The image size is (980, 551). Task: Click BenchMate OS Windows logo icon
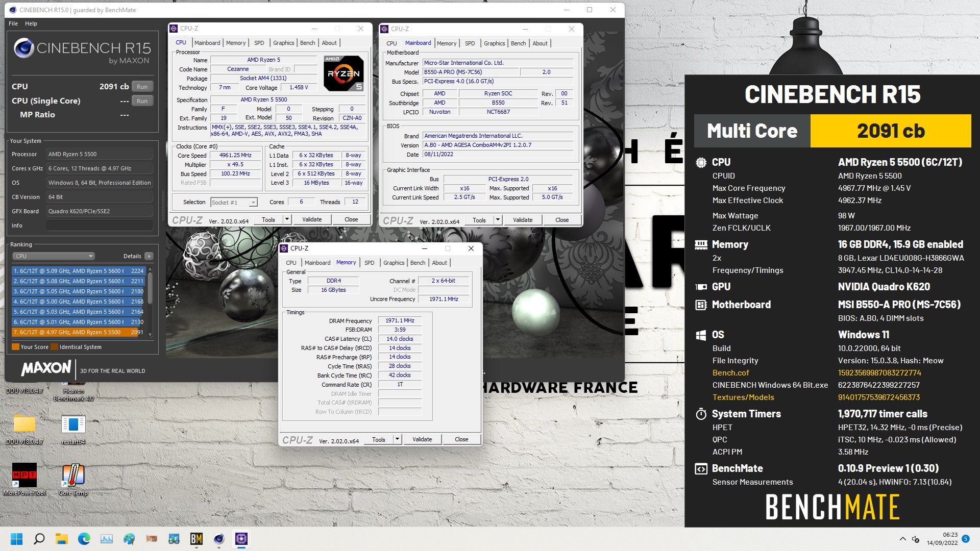701,335
